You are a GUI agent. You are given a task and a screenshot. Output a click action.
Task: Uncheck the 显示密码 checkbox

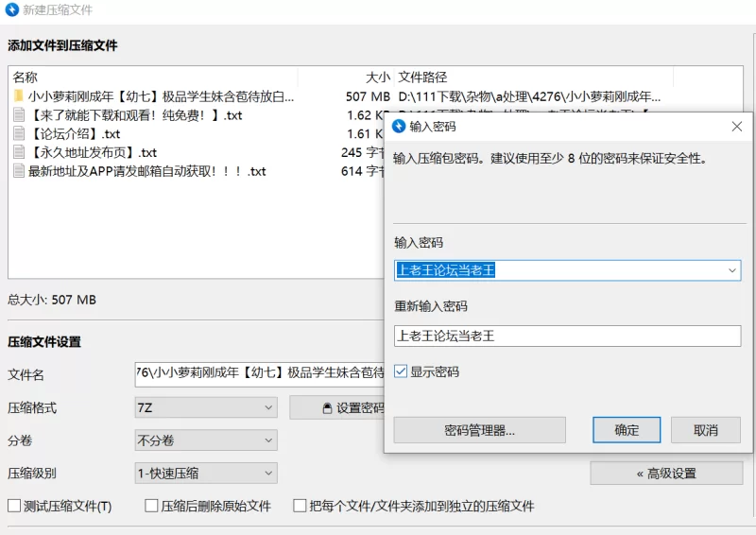coord(401,371)
